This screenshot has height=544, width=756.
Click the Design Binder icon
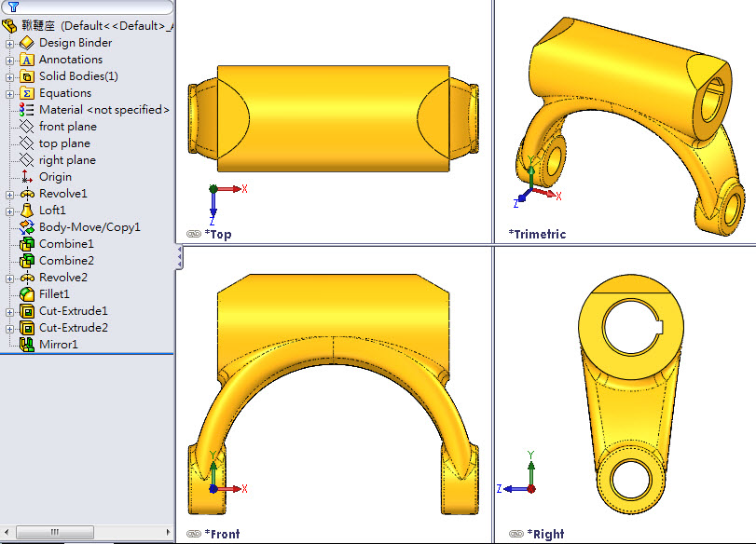pos(27,43)
